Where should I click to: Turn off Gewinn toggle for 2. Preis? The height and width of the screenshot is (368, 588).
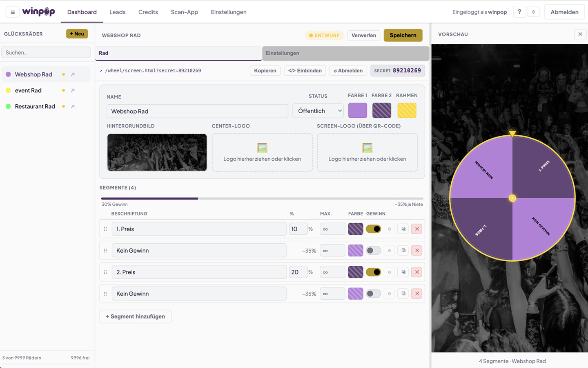click(x=373, y=272)
